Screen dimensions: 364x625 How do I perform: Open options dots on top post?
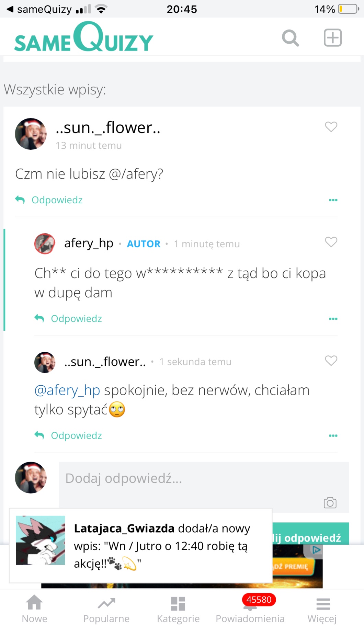click(333, 200)
